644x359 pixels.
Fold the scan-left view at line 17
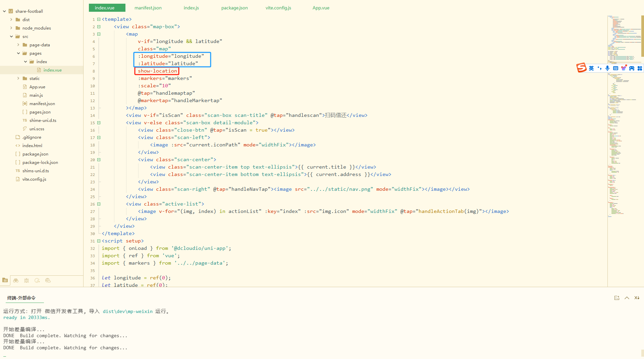pos(99,137)
